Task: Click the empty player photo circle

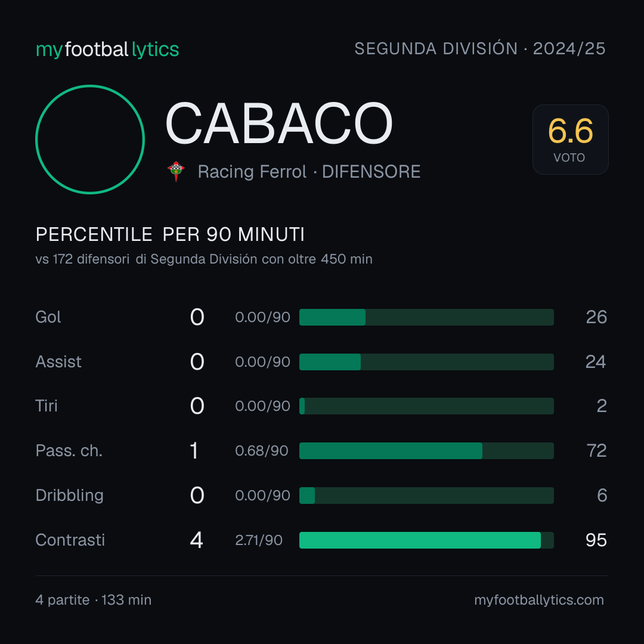Action: pyautogui.click(x=90, y=140)
